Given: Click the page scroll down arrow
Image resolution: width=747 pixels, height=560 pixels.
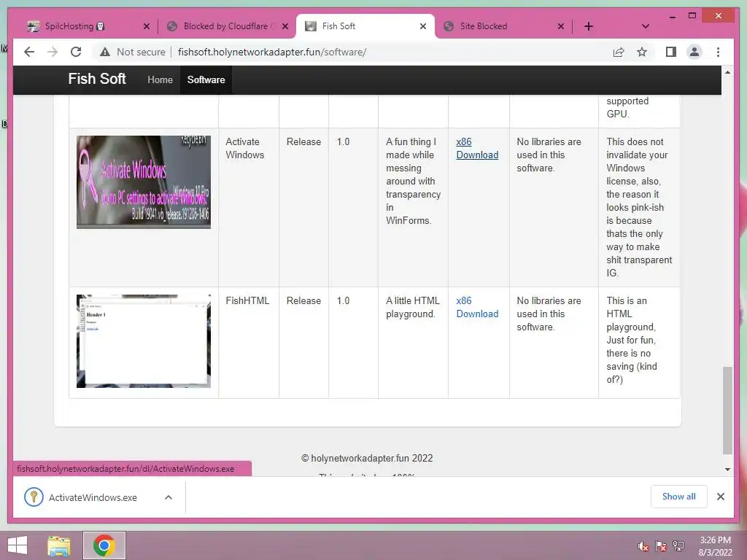Looking at the screenshot, I should (727, 470).
